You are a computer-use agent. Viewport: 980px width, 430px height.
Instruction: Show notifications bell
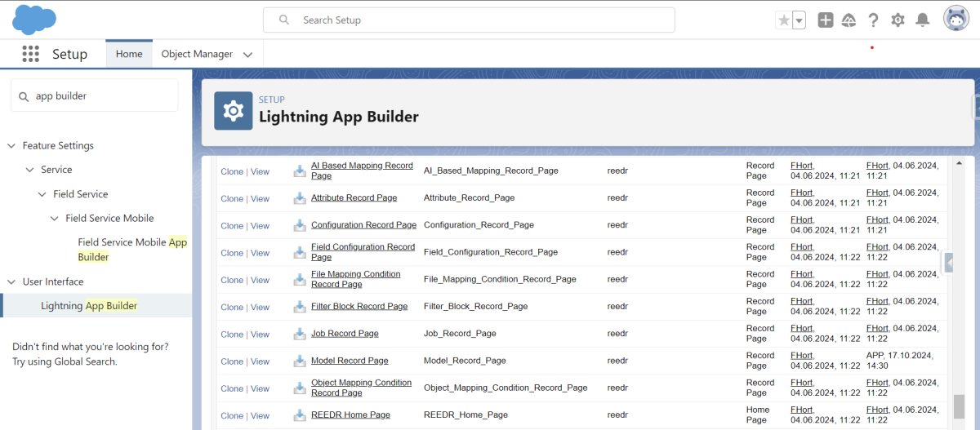922,20
